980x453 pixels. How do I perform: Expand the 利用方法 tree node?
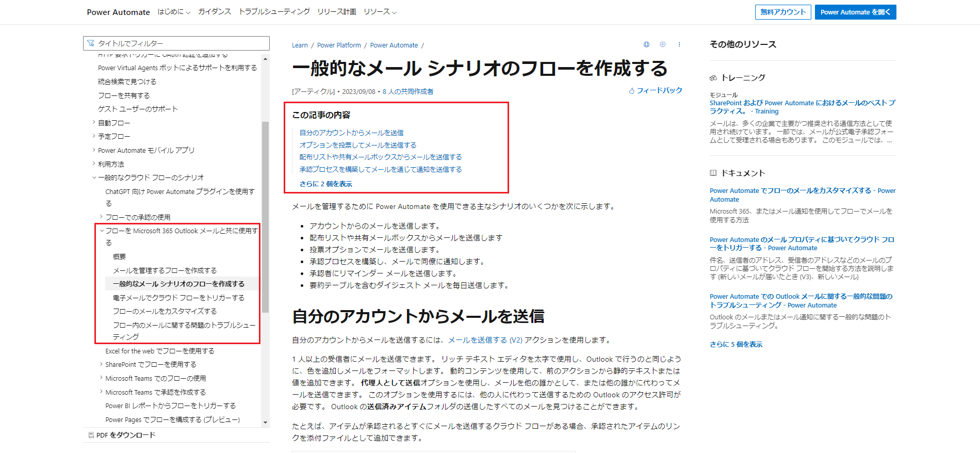(x=94, y=164)
